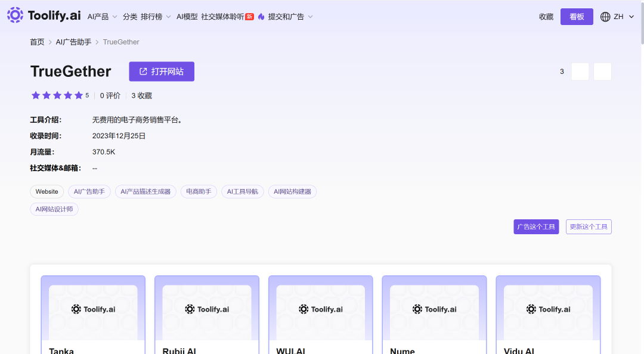This screenshot has height=354, width=644.
Task: Select the AI产品描述生成器 tag
Action: (x=145, y=192)
